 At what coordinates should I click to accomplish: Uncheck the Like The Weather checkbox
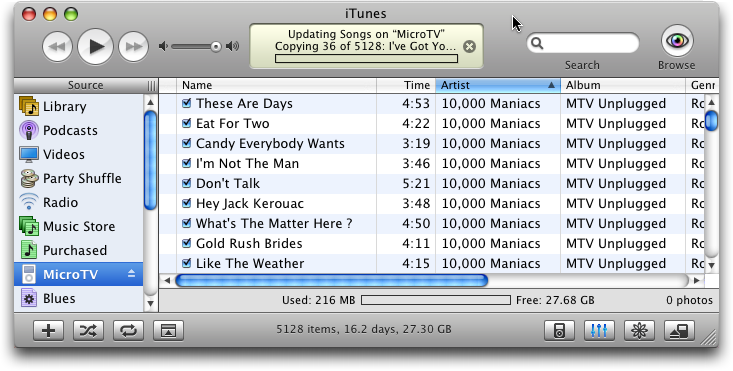[x=187, y=263]
